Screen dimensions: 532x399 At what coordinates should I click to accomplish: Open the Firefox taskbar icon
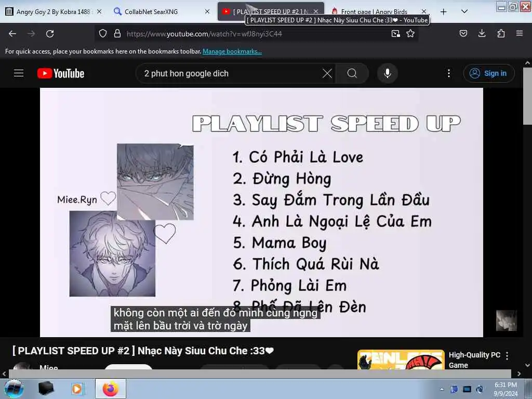coord(111,389)
